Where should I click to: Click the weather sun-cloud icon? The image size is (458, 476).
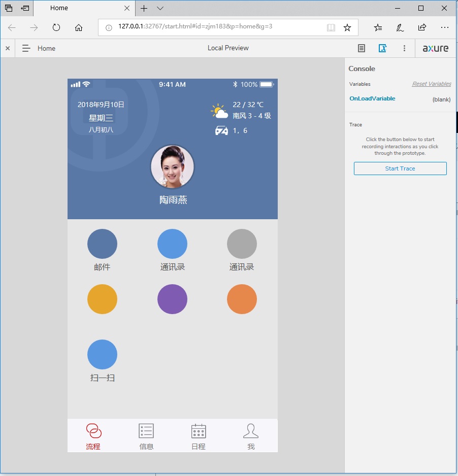point(219,111)
